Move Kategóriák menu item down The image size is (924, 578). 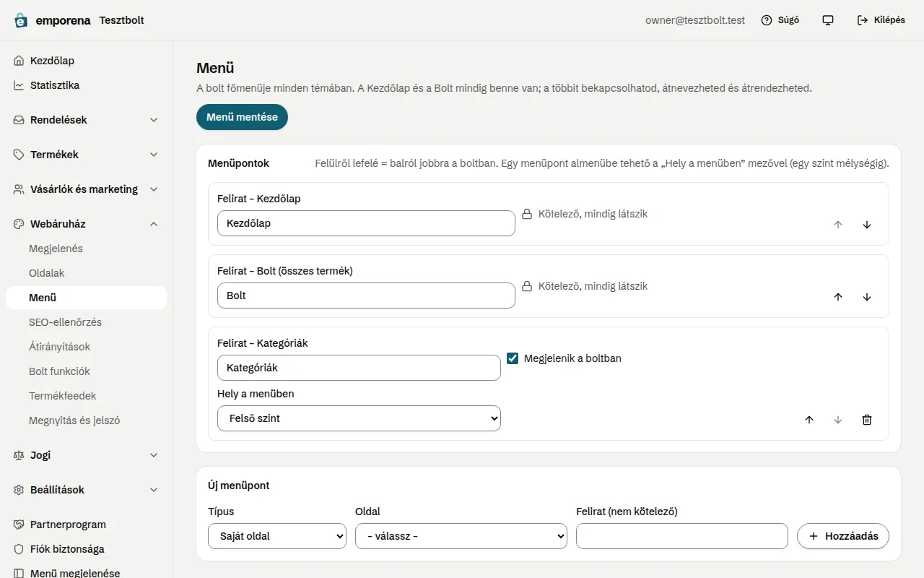(838, 420)
